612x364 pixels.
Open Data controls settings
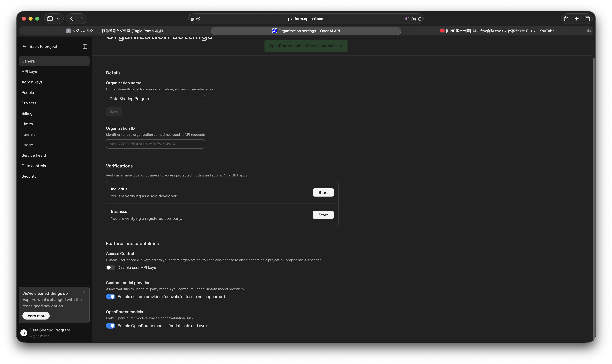pyautogui.click(x=54, y=166)
